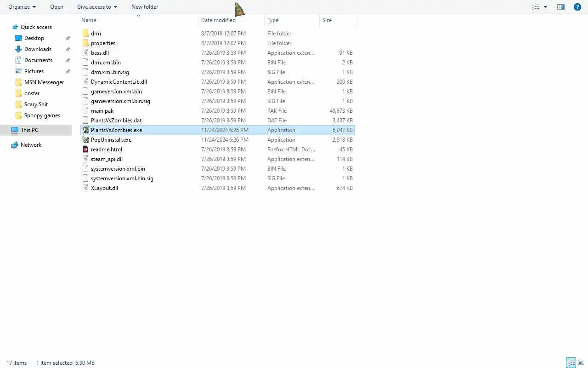Click the Open toolbar button

pos(57,7)
